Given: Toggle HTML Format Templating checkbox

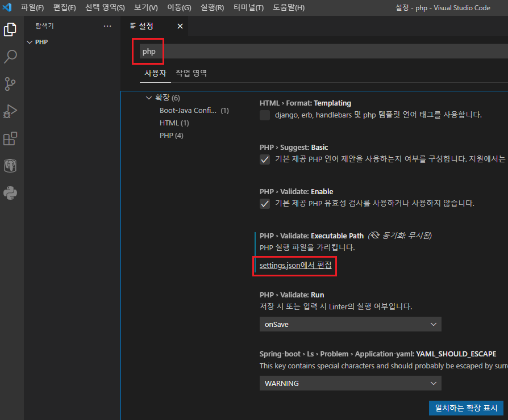Looking at the screenshot, I should [265, 115].
